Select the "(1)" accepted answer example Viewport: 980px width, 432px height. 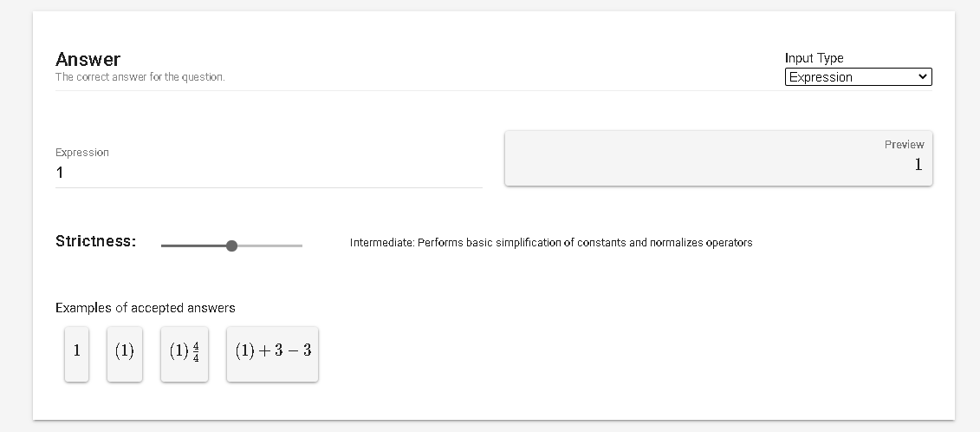pyautogui.click(x=124, y=352)
